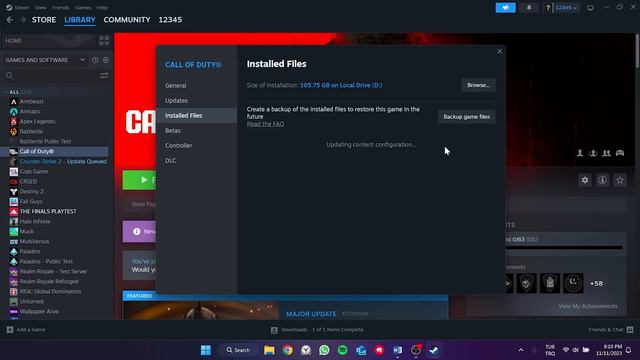Open the Help menu
Screen dimensions: 640x360
pyautogui.click(x=102, y=7)
